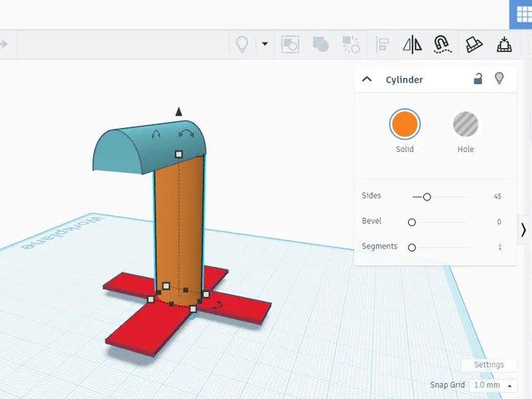
Task: Open the Snap Grid 1.0 mm dropdown
Action: (493, 385)
